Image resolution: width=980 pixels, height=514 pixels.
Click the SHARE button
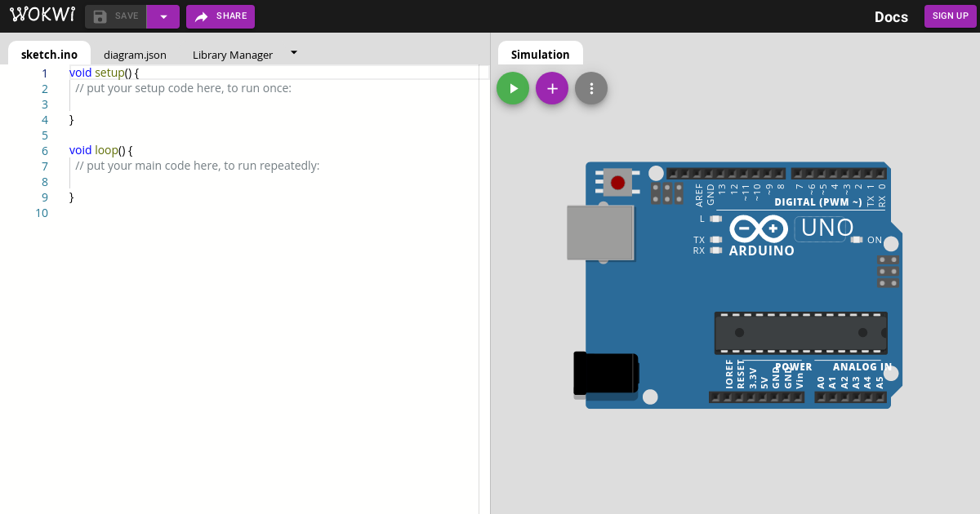220,16
